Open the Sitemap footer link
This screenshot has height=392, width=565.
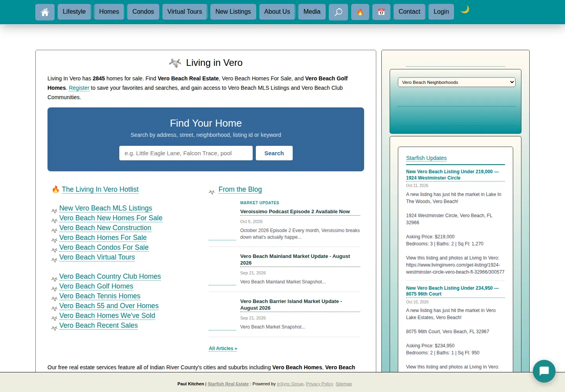click(344, 384)
